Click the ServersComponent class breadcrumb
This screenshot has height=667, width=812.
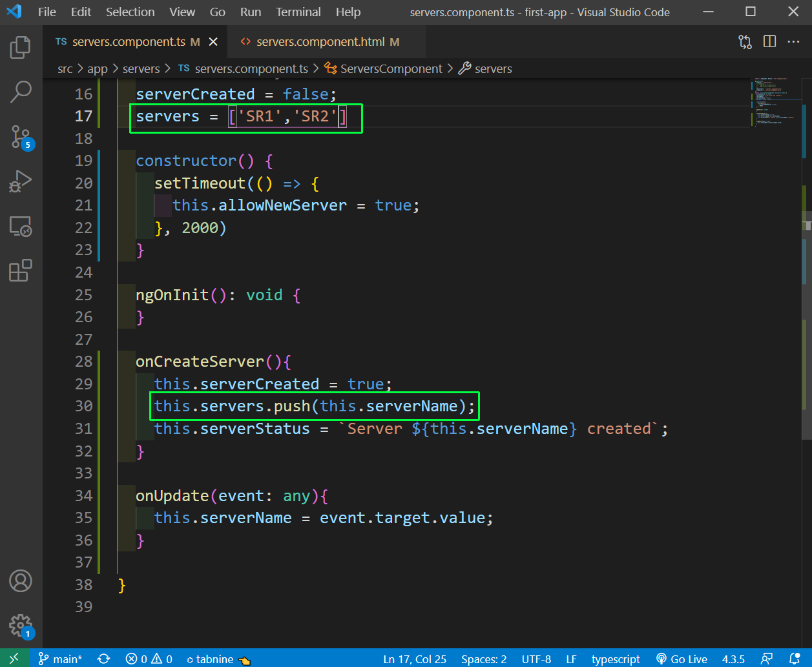coord(384,68)
